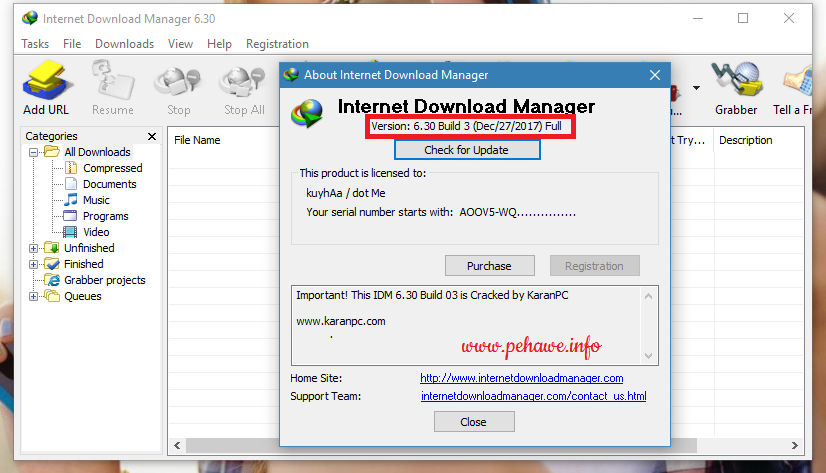826x473 pixels.
Task: Click the All Downloads folder icon
Action: 52,152
